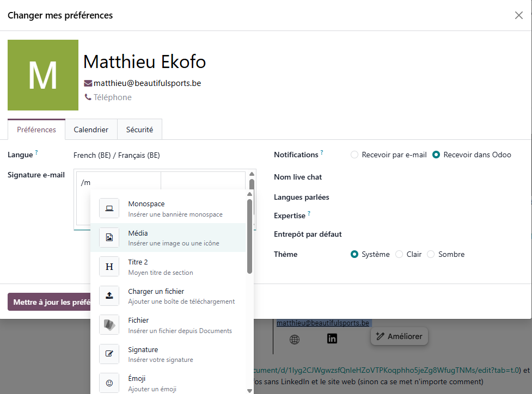Image resolution: width=532 pixels, height=394 pixels.
Task: Select the Fichier documents icon
Action: tap(109, 325)
